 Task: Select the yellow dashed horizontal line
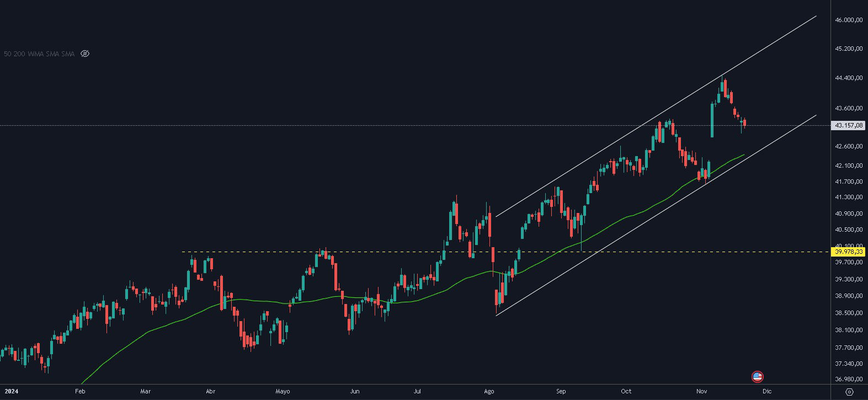pyautogui.click(x=386, y=252)
